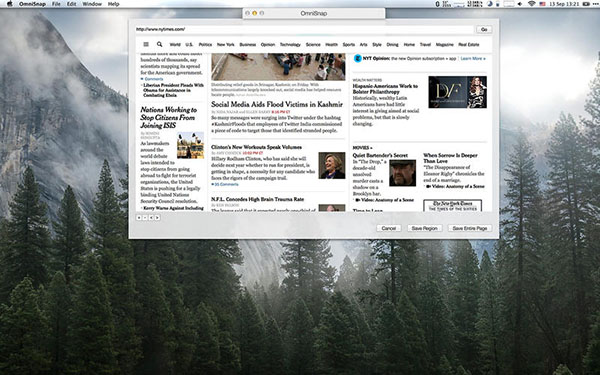
Task: Click the US flag input source icon
Action: 543,4
